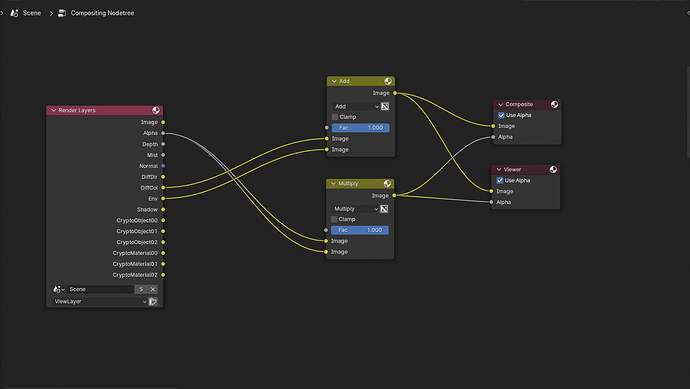Open the Multiply blend mode dropdown
The image size is (690, 389).
(x=355, y=209)
